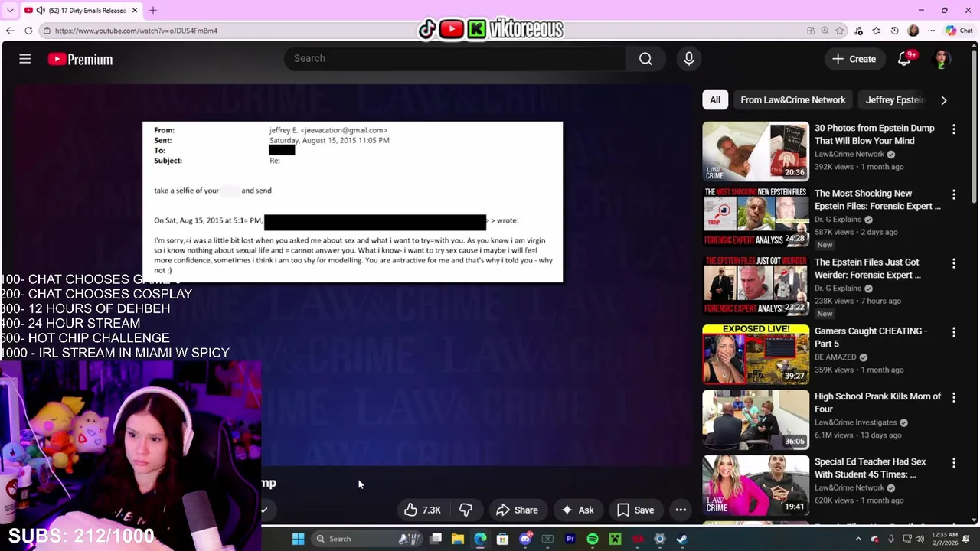Open the YouTube account avatar menu
980x551 pixels.
pos(942,59)
